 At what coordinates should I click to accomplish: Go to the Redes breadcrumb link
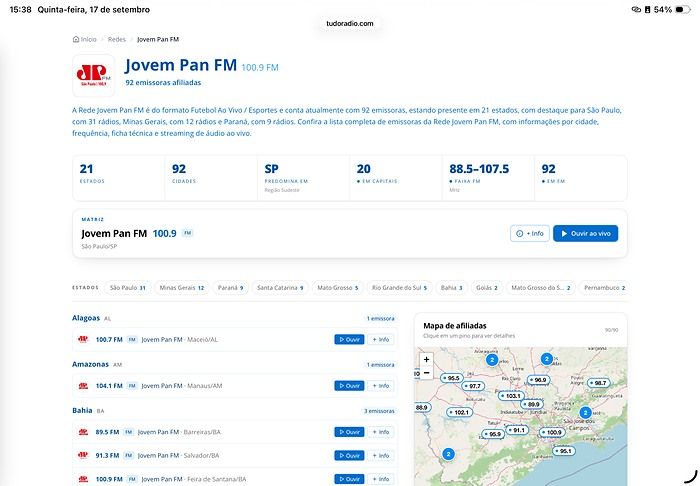117,39
